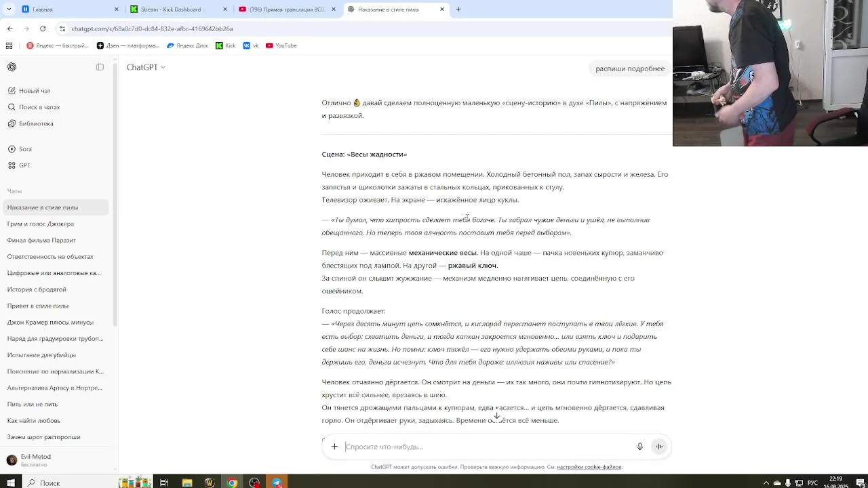Open File Explorer from the taskbar
This screenshot has width=868, height=488.
187,483
